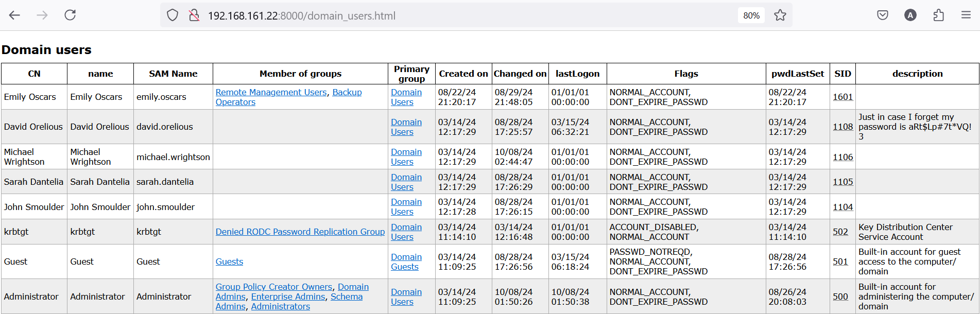Open the Firefox hamburger menu

tap(966, 15)
